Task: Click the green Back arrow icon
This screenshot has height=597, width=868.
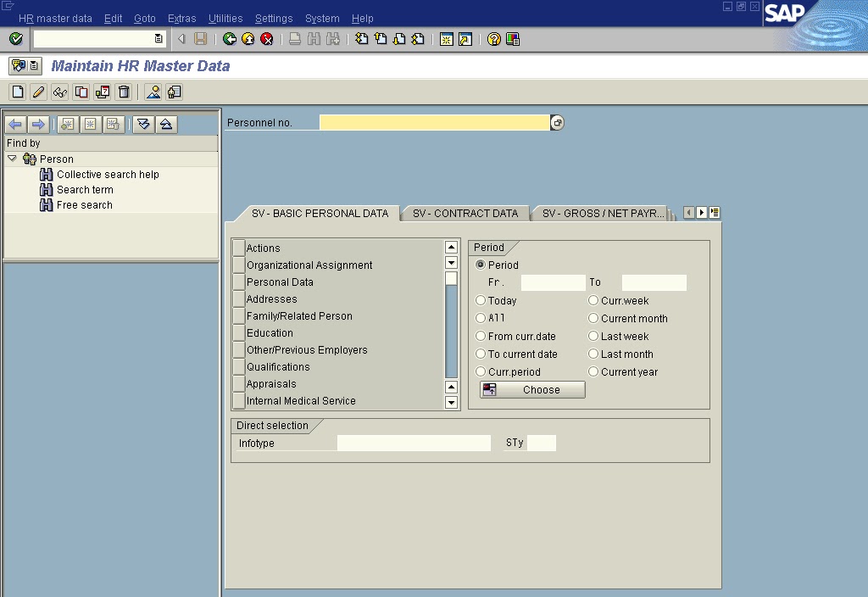Action: pyautogui.click(x=228, y=38)
